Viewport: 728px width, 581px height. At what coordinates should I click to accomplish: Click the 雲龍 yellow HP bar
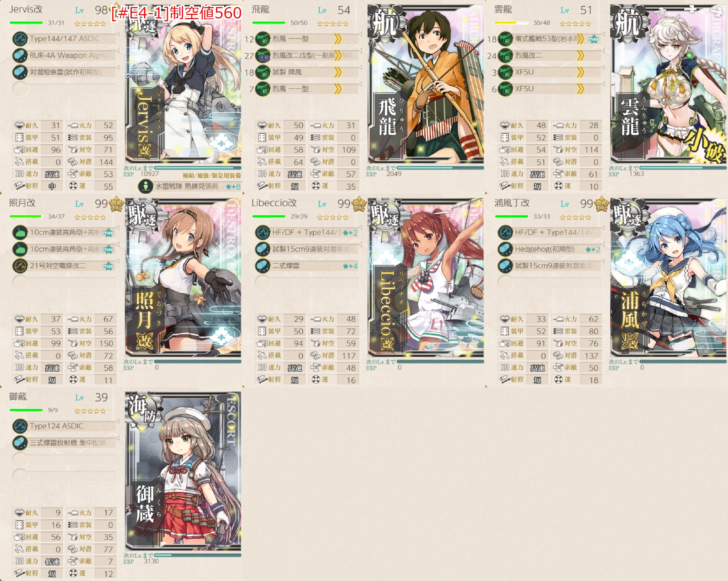click(511, 23)
